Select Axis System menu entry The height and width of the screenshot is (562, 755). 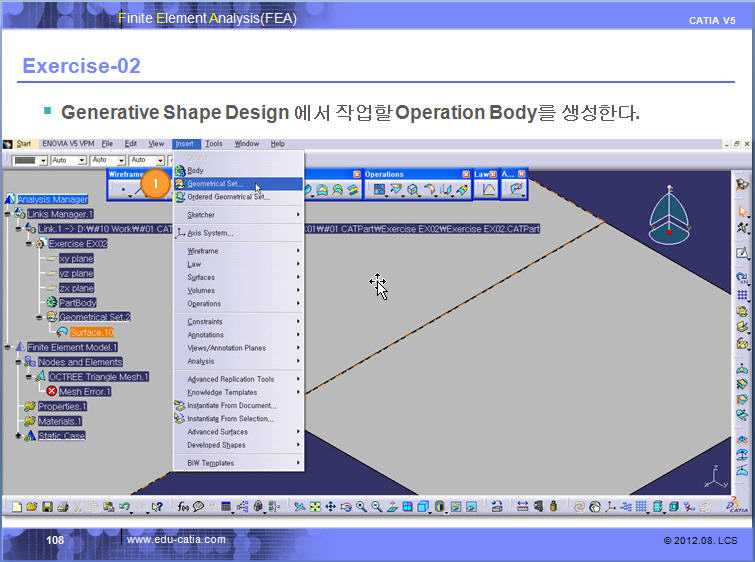(238, 233)
